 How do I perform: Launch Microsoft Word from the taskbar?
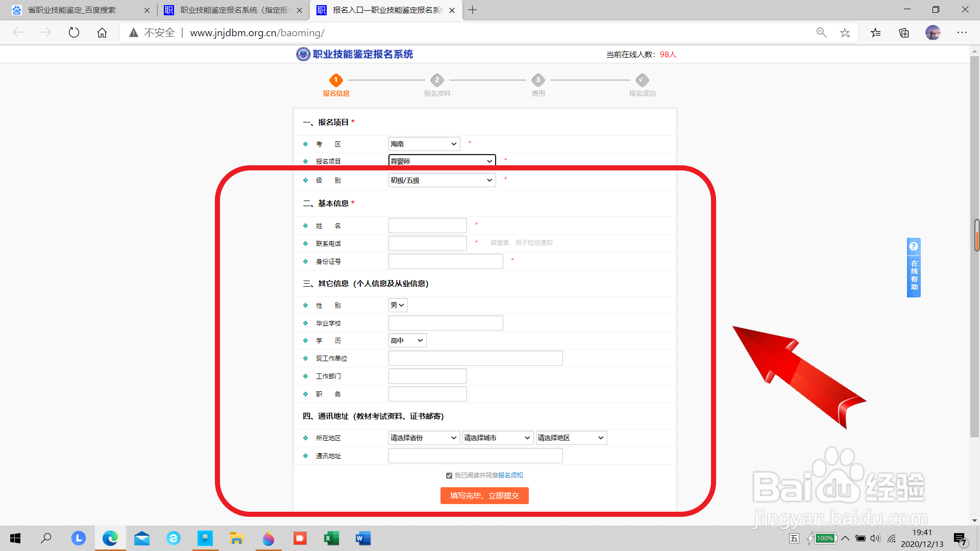pyautogui.click(x=363, y=538)
